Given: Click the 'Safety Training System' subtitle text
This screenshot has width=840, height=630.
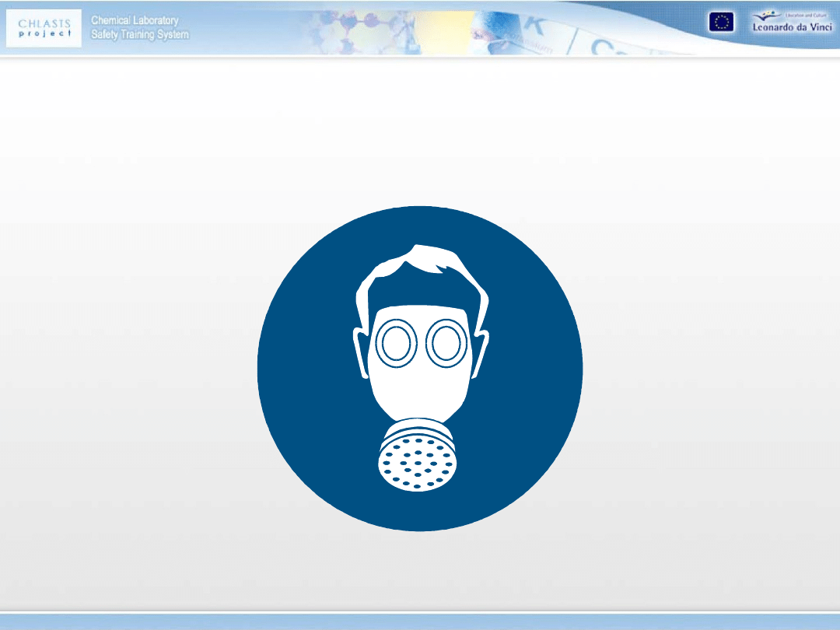Looking at the screenshot, I should 139,35.
